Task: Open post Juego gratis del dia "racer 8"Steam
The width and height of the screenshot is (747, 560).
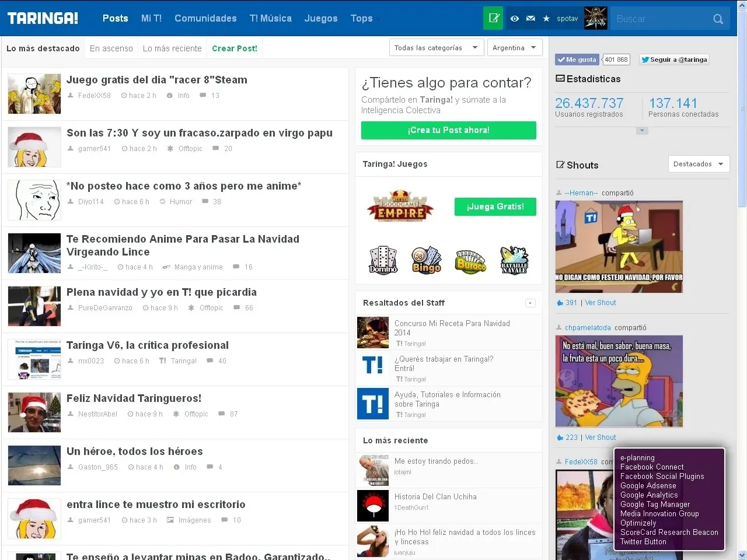Action: coord(157,80)
